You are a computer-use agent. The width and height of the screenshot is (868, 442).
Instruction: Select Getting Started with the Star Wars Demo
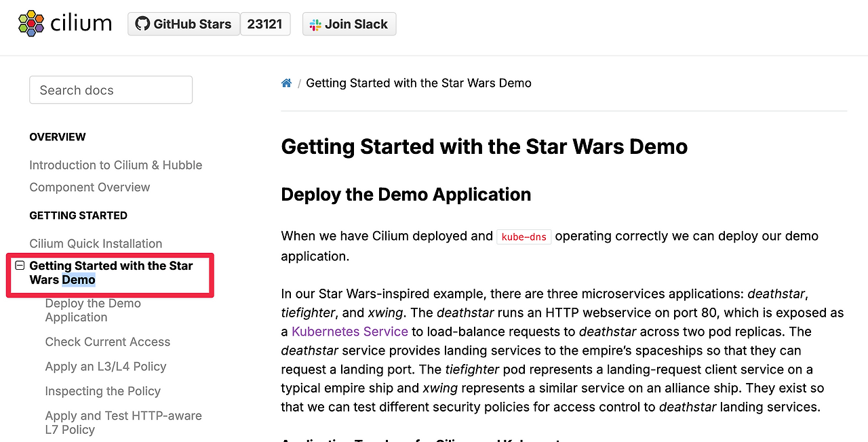tap(111, 273)
